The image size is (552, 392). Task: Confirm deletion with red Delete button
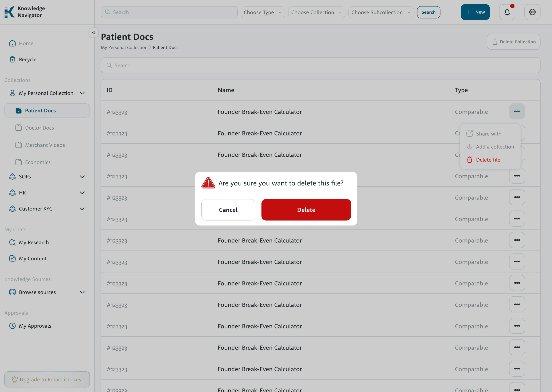pyautogui.click(x=306, y=210)
